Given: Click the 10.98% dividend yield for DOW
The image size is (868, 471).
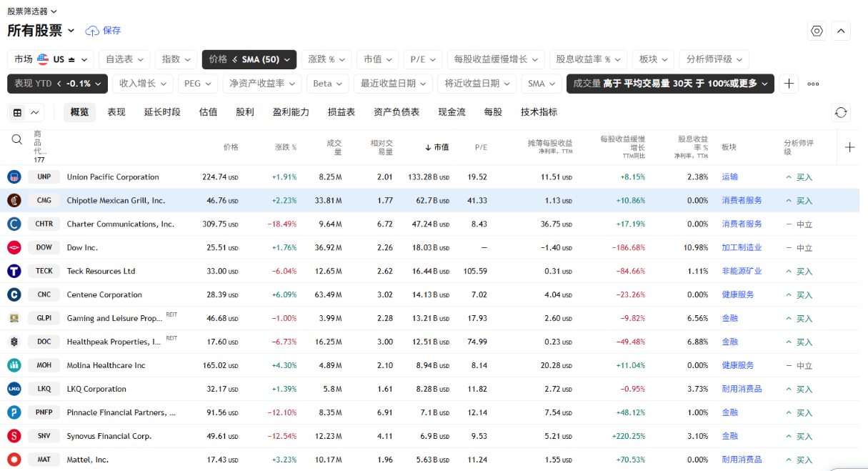Looking at the screenshot, I should click(695, 247).
